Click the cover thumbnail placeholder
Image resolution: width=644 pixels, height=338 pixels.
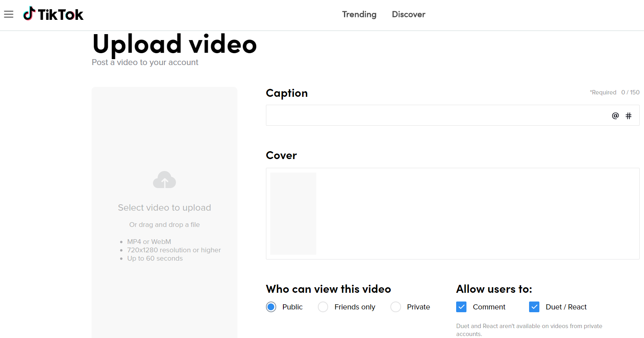293,213
